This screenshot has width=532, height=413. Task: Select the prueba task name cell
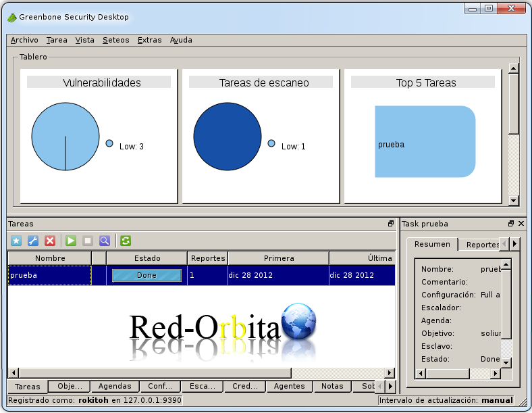click(x=49, y=275)
